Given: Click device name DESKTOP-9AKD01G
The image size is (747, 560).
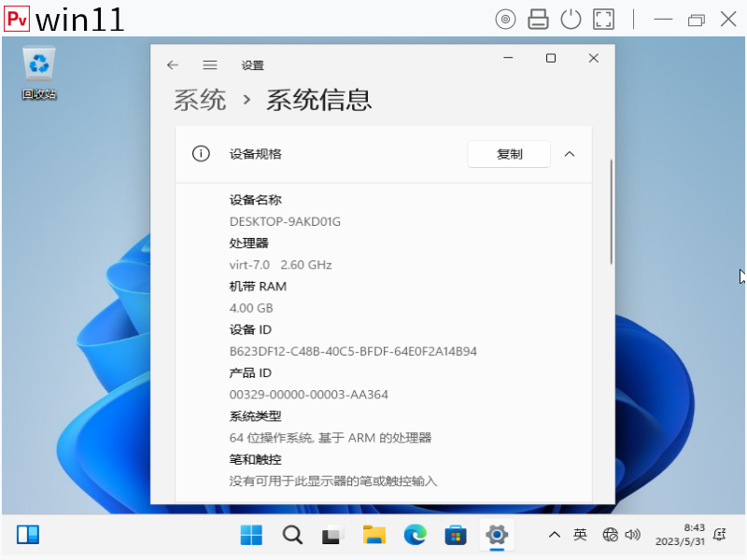Looking at the screenshot, I should click(285, 221).
